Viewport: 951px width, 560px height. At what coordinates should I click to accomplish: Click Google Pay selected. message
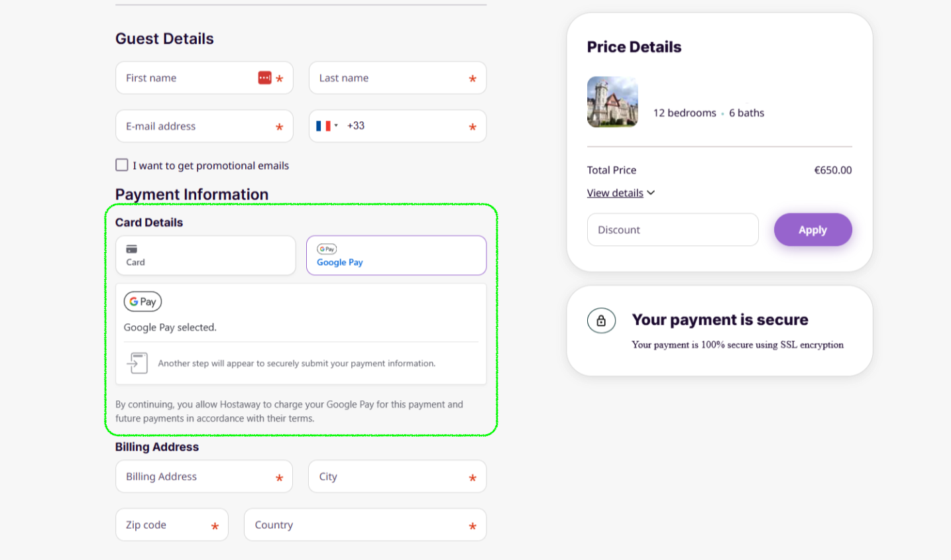(x=170, y=327)
